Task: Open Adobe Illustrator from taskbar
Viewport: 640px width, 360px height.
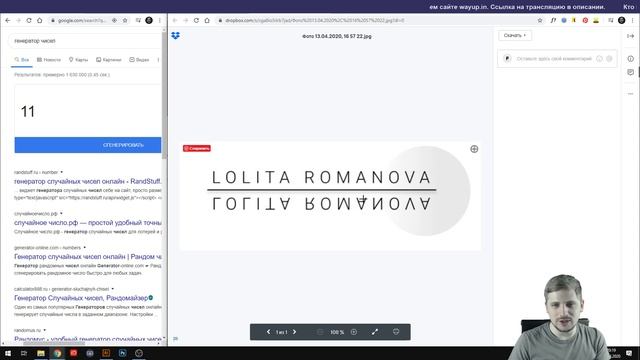Action: click(106, 353)
